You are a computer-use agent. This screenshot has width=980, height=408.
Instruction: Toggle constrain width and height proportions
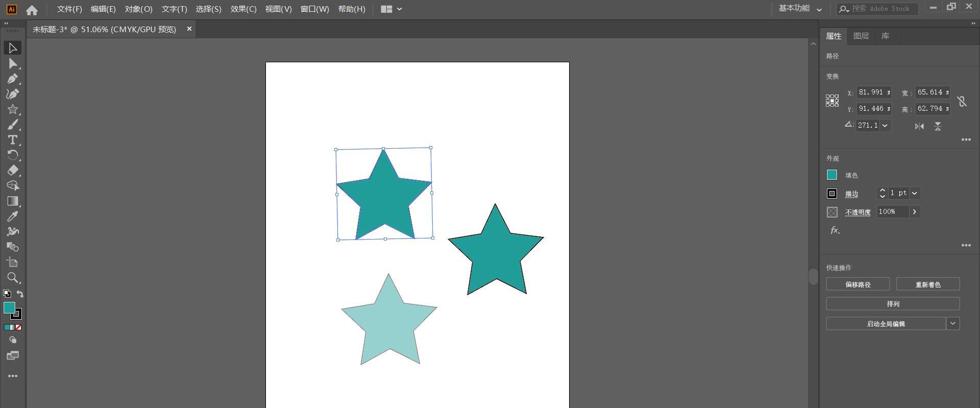tap(962, 101)
